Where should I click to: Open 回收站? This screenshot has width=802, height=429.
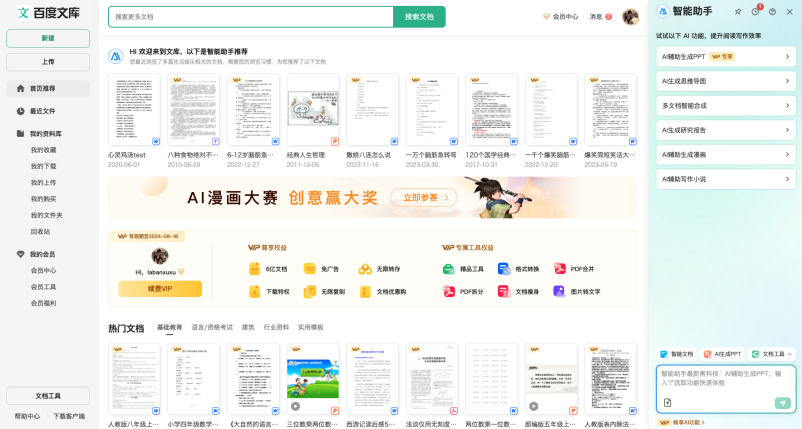pyautogui.click(x=40, y=232)
